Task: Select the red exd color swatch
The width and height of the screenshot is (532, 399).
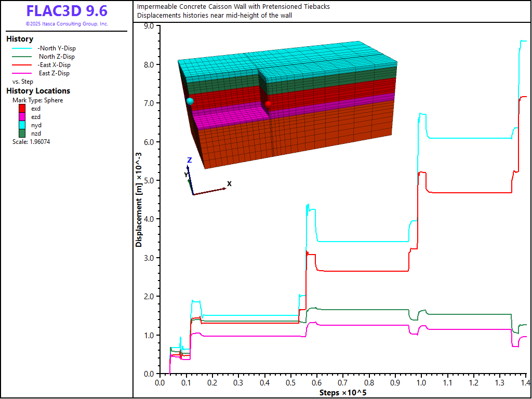Action: (x=22, y=109)
